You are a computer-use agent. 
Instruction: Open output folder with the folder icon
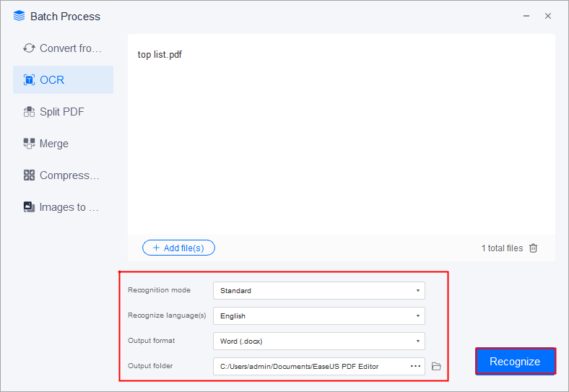pyautogui.click(x=437, y=366)
